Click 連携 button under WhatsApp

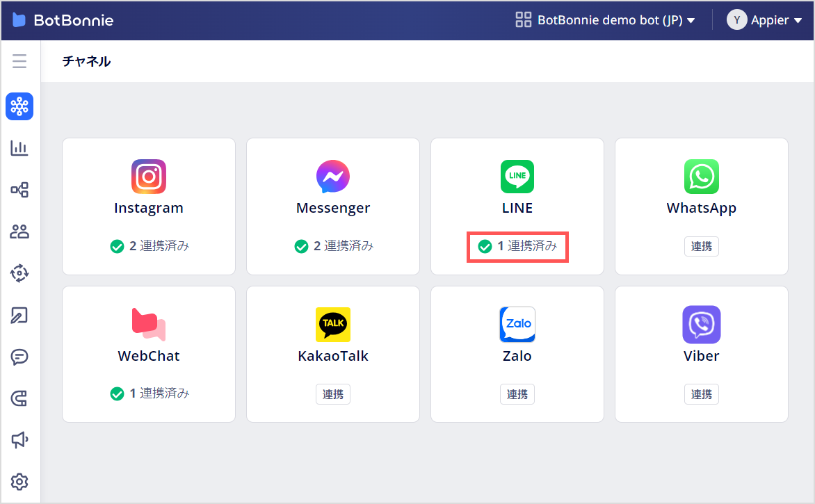click(702, 246)
